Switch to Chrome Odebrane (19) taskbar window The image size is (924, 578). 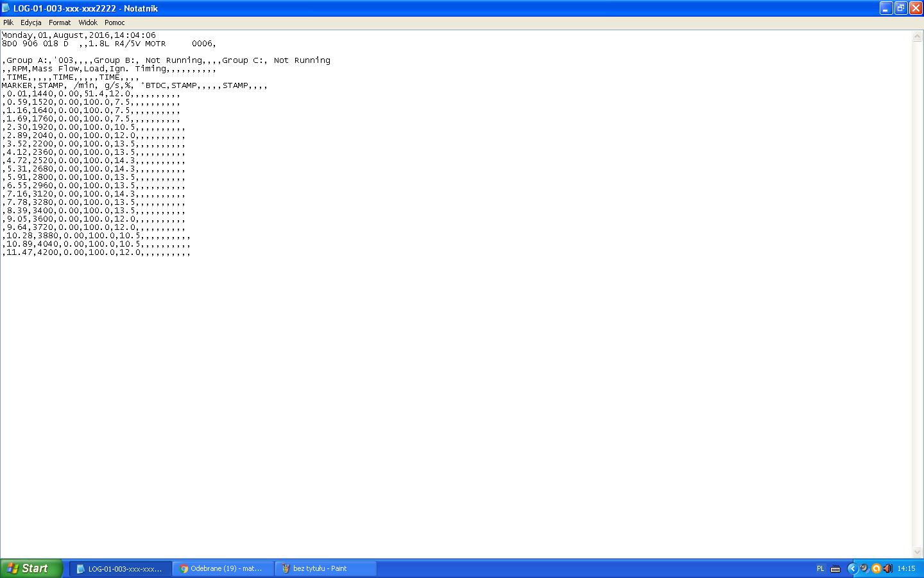pyautogui.click(x=223, y=568)
